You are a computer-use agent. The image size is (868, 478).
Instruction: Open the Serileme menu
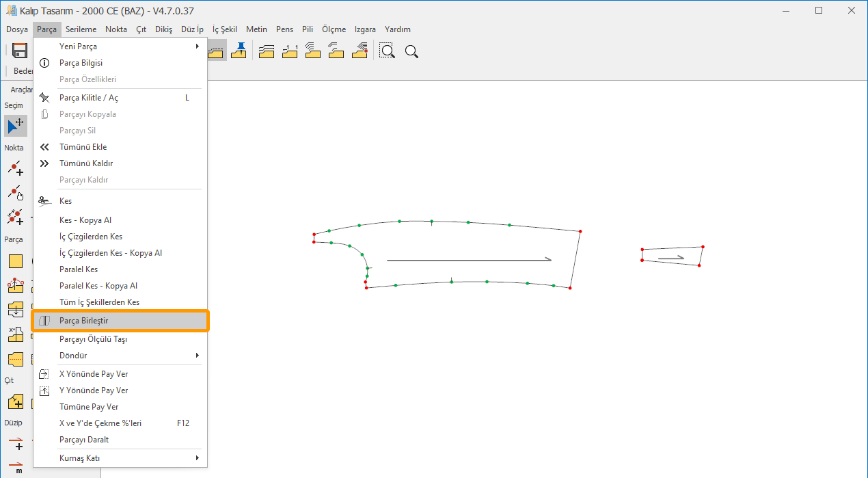(81, 29)
